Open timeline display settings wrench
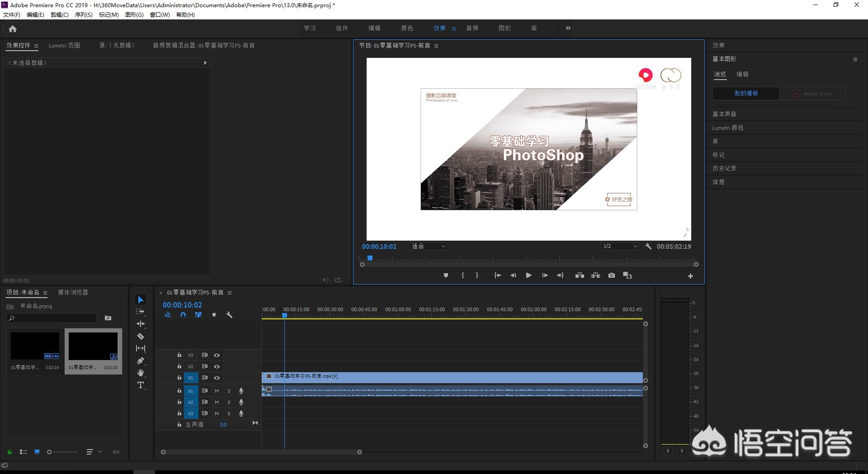 coord(229,315)
